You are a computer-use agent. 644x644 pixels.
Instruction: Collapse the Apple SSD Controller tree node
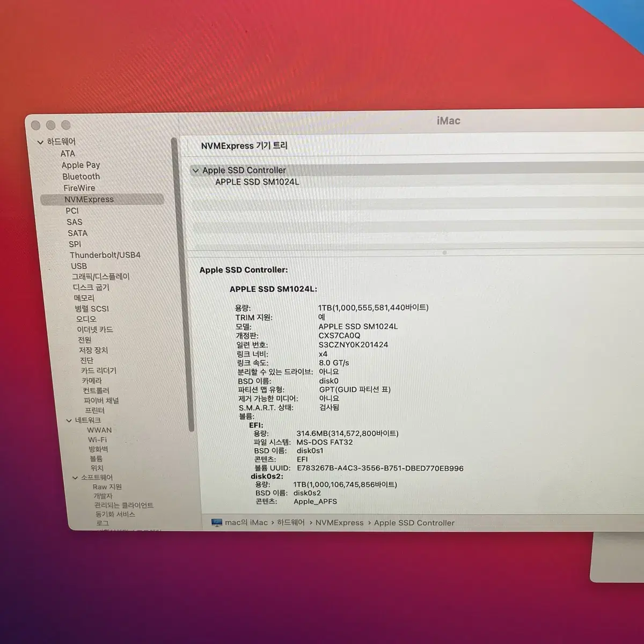tap(195, 171)
